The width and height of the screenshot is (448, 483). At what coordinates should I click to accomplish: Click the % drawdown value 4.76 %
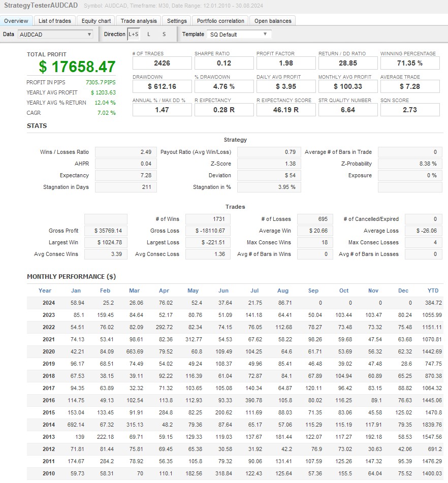click(224, 86)
